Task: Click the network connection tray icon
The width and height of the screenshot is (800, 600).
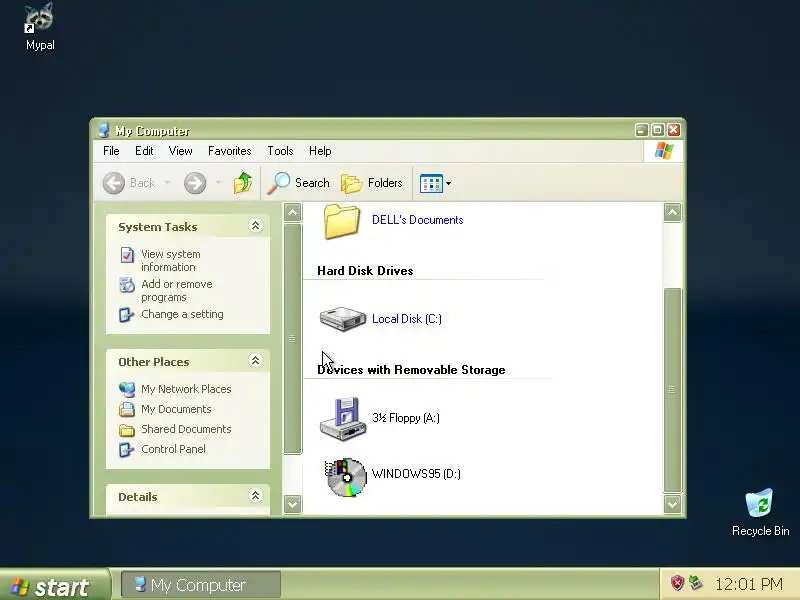Action: coord(695,582)
